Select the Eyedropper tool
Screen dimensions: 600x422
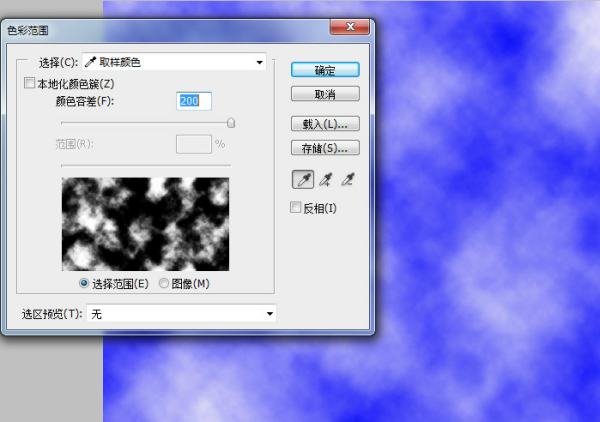[303, 179]
